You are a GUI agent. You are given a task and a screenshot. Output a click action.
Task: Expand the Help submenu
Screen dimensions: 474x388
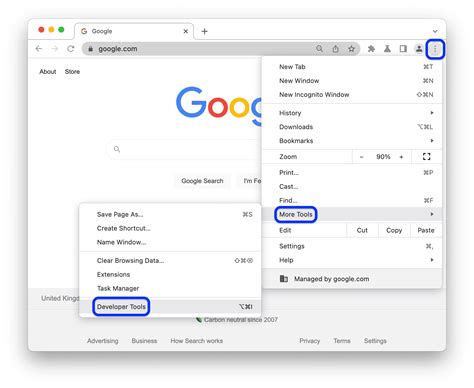pyautogui.click(x=352, y=260)
